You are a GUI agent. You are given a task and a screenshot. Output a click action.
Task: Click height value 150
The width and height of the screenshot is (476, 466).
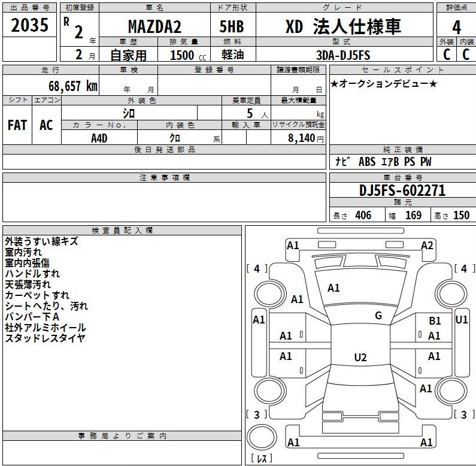[x=461, y=216]
